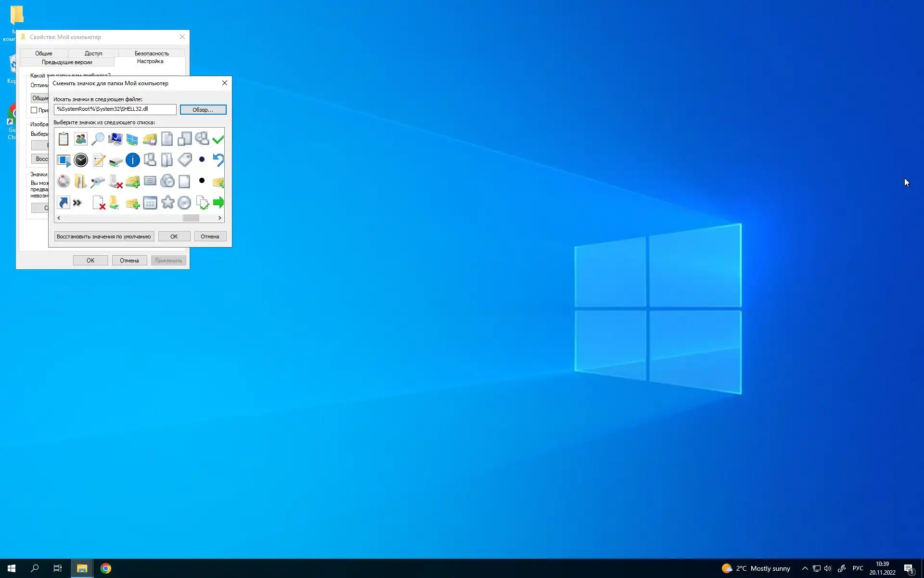Image resolution: width=924 pixels, height=578 pixels.
Task: Select the magnifying glass icon
Action: (98, 139)
